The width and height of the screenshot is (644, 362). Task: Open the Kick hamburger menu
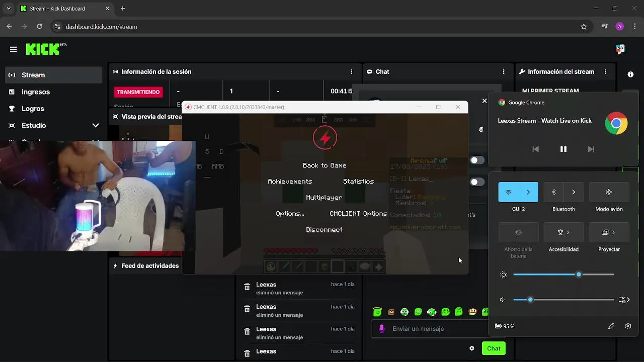click(x=14, y=49)
